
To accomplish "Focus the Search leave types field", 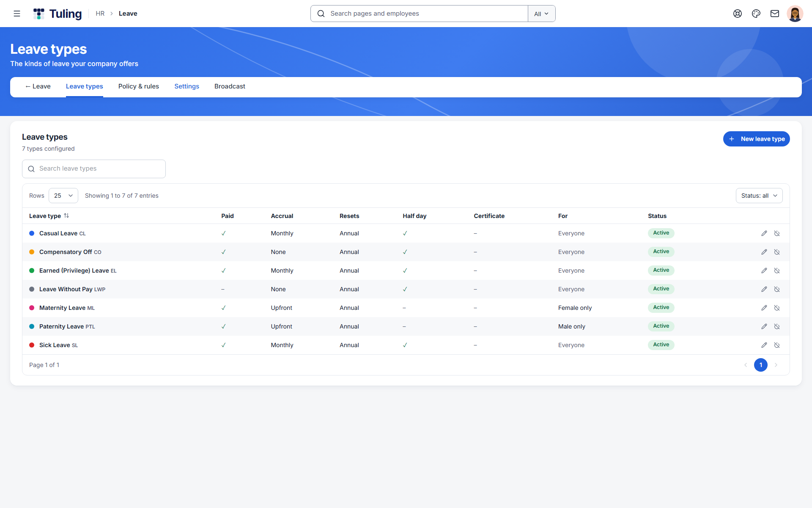I will 94,169.
